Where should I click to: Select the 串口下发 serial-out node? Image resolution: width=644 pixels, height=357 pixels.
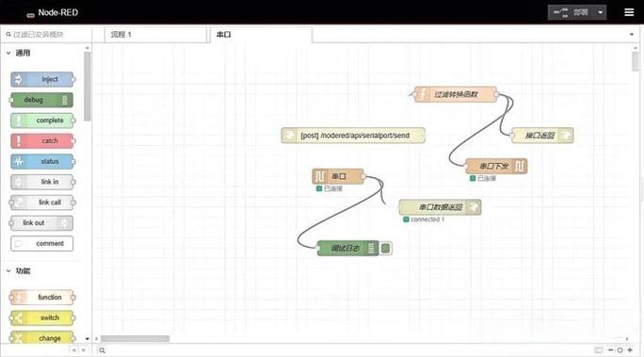(x=496, y=166)
